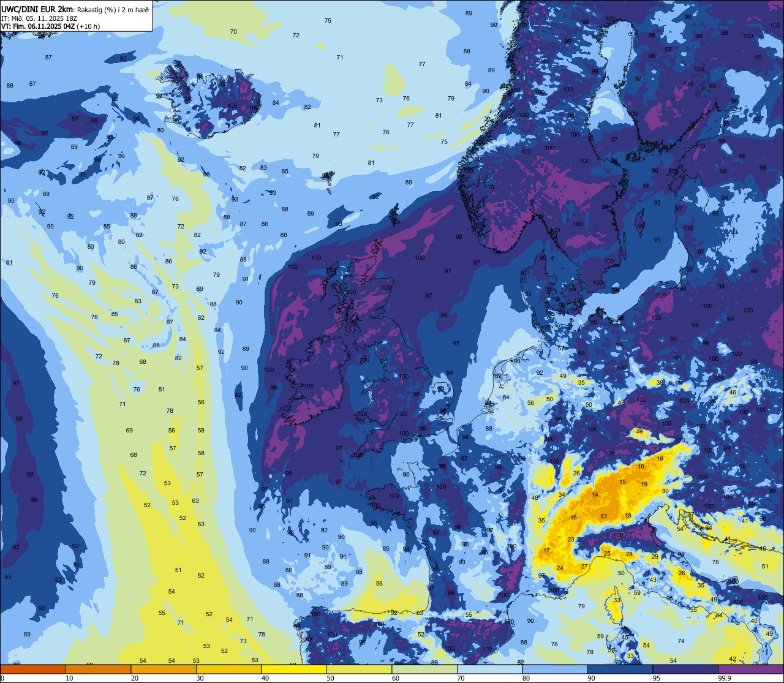Click the "IT: Mið. 05. 11. 2025 18Z" line
Image resolution: width=784 pixels, height=683 pixels.
pos(39,18)
